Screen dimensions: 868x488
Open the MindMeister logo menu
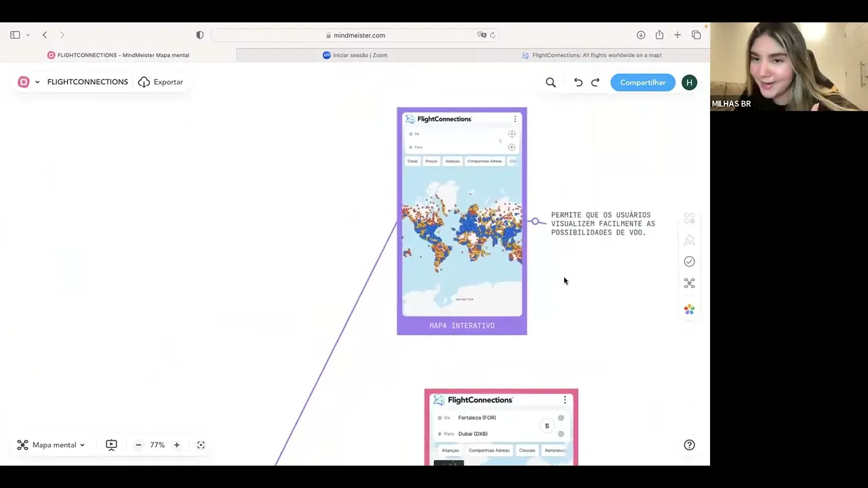click(24, 82)
